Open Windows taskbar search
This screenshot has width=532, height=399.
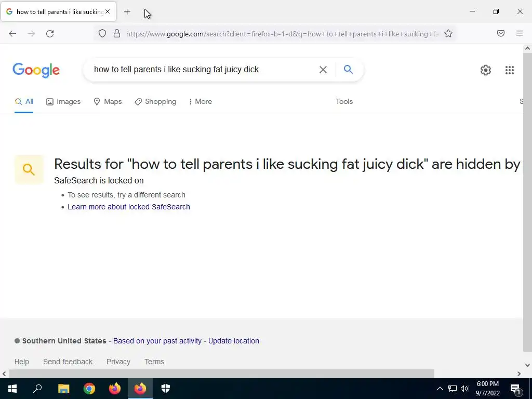click(x=37, y=389)
